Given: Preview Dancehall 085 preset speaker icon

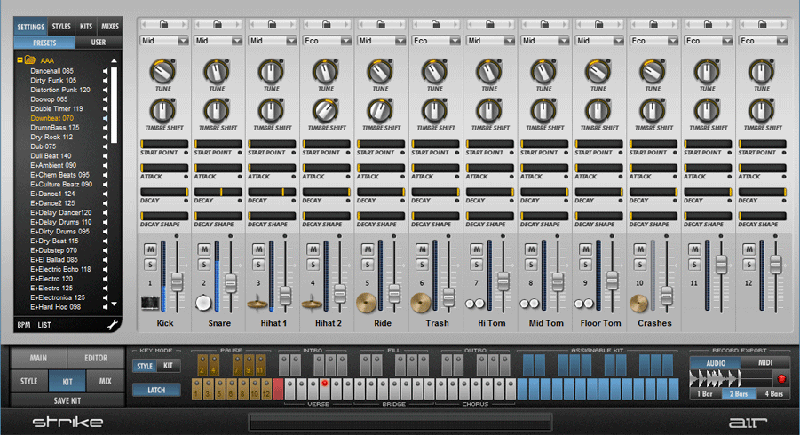Looking at the screenshot, I should 105,71.
